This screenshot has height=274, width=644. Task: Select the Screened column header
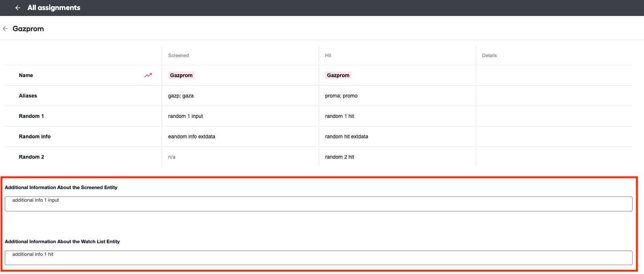(x=178, y=56)
